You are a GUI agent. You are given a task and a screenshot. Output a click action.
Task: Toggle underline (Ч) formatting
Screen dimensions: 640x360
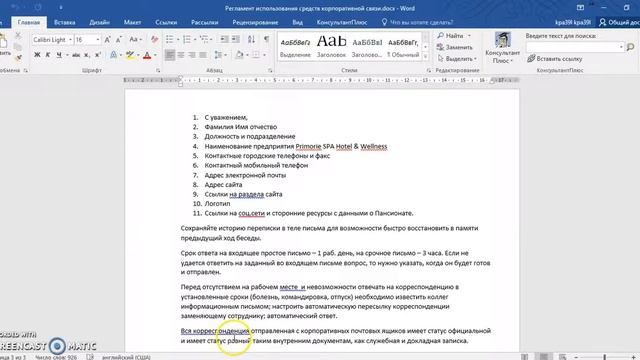pyautogui.click(x=59, y=55)
